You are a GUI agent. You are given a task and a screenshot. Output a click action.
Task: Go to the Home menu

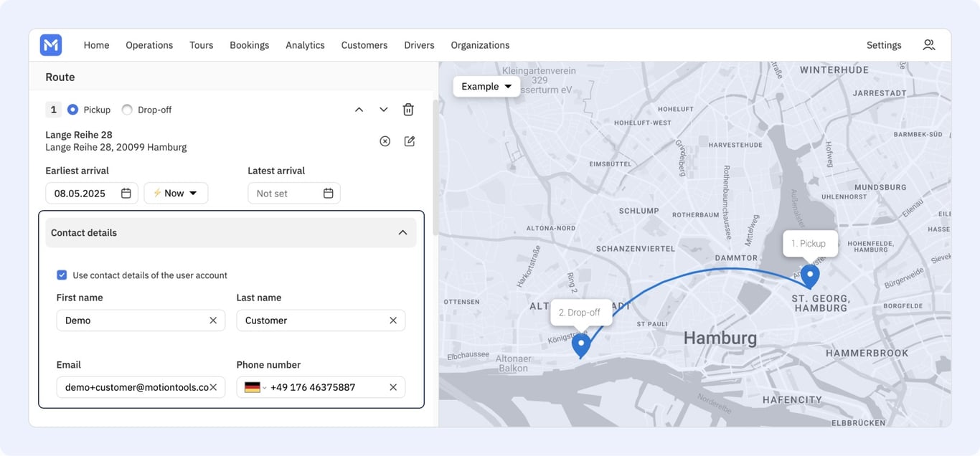pos(96,45)
